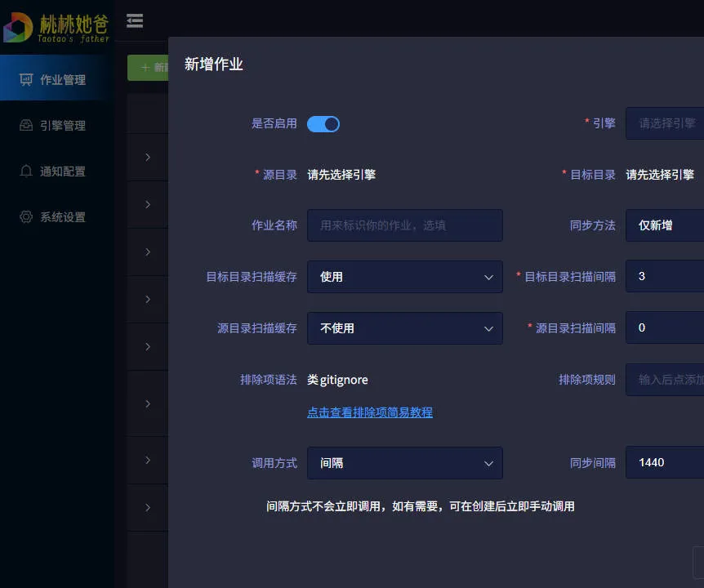Image resolution: width=704 pixels, height=588 pixels.
Task: Disable the 是否启用 toggle switch
Action: click(323, 123)
